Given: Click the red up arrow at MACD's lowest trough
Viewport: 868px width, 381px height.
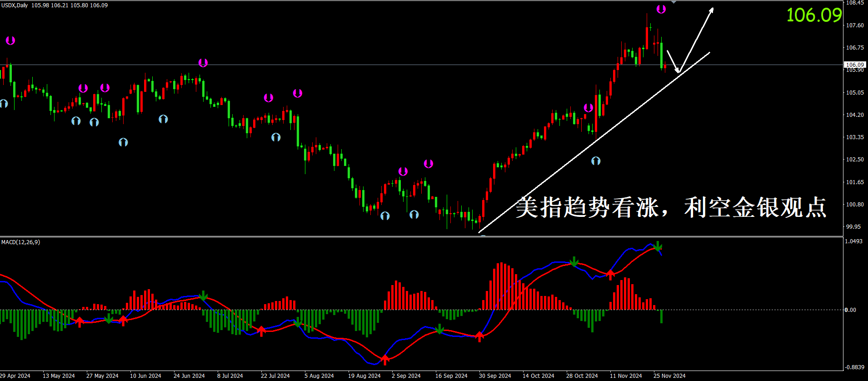Looking at the screenshot, I should [x=385, y=360].
